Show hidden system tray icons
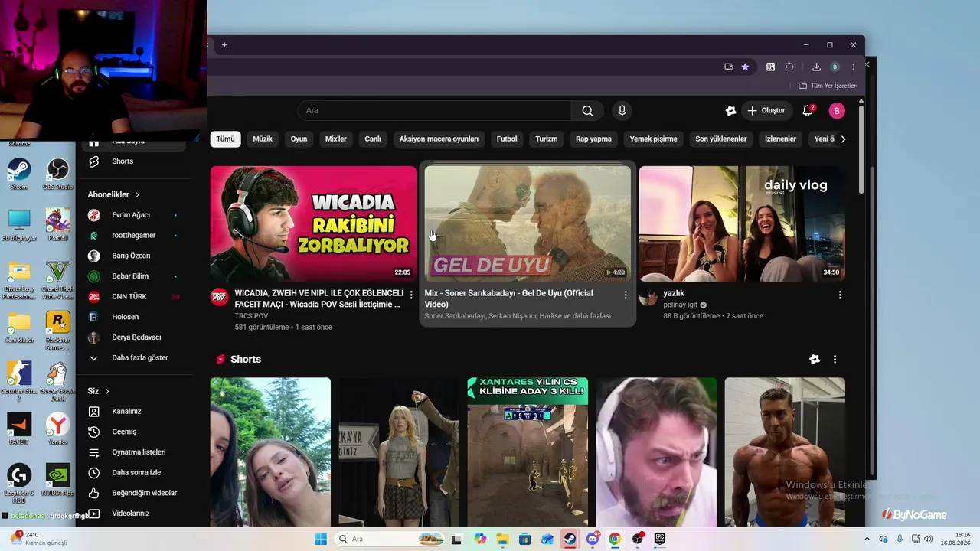The height and width of the screenshot is (551, 980). (x=867, y=539)
